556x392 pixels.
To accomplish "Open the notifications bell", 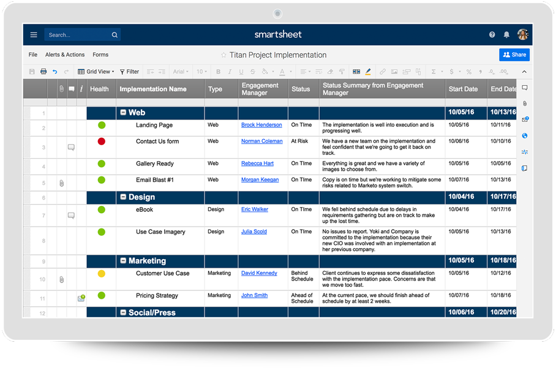I will tap(506, 34).
